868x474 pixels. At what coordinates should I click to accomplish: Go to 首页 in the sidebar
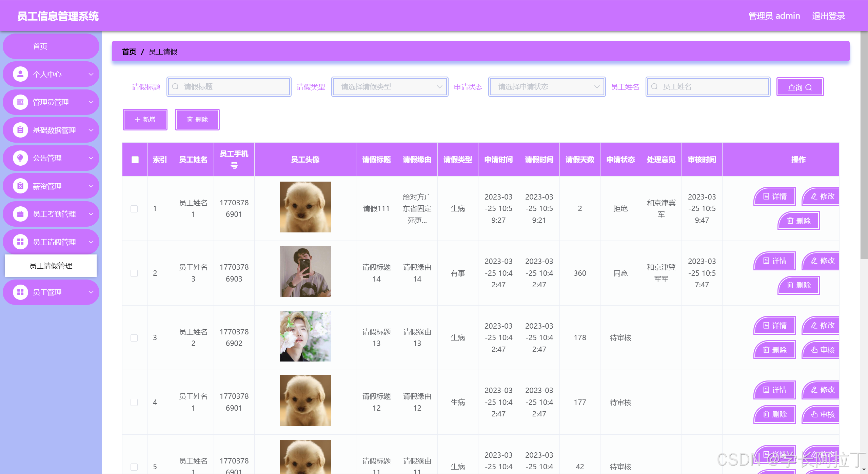tap(40, 46)
